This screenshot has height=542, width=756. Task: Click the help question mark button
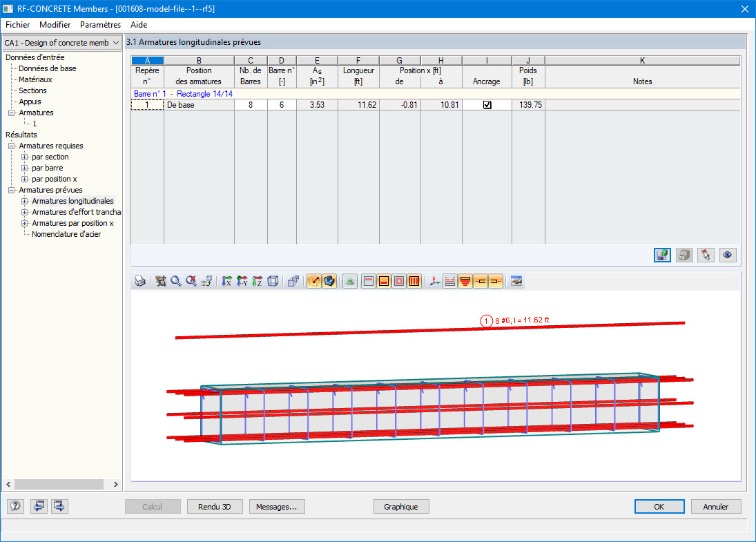pyautogui.click(x=15, y=506)
